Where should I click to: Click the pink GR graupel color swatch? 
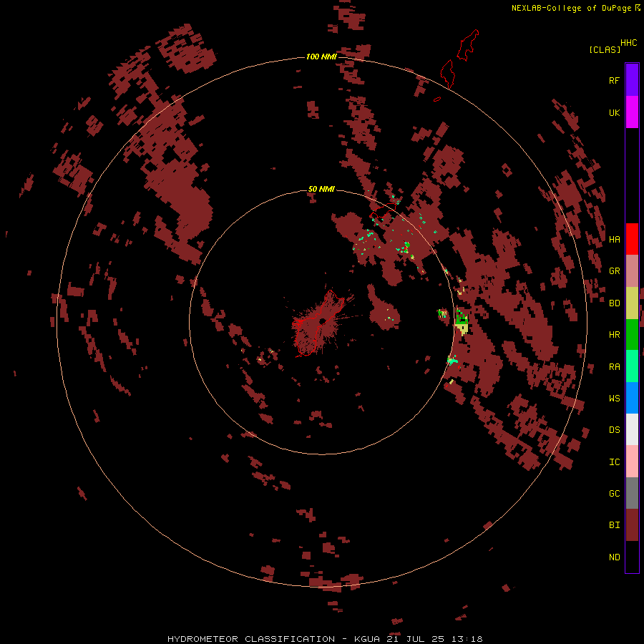[632, 271]
